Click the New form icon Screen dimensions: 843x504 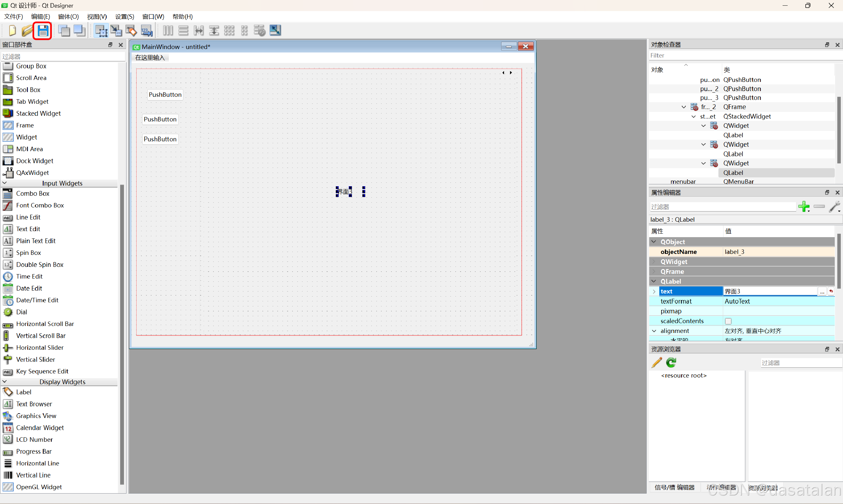(x=12, y=31)
